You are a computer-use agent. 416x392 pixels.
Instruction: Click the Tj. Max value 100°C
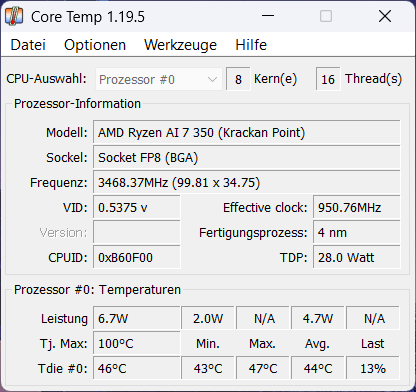click(137, 343)
